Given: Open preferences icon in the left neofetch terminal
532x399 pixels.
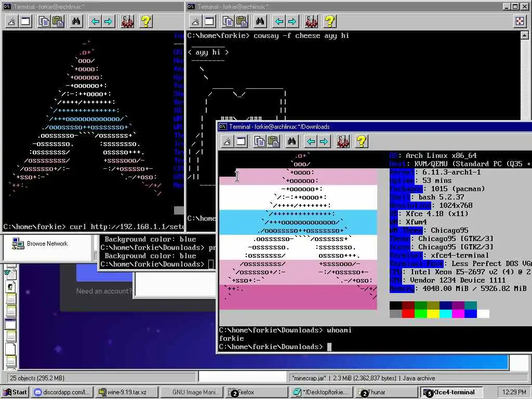Looking at the screenshot, I should pyautogui.click(x=127, y=21).
